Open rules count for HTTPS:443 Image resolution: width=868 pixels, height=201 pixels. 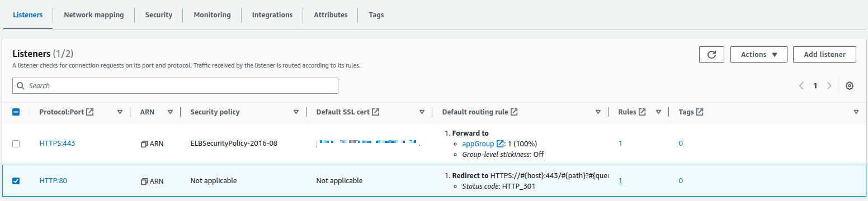(x=620, y=143)
